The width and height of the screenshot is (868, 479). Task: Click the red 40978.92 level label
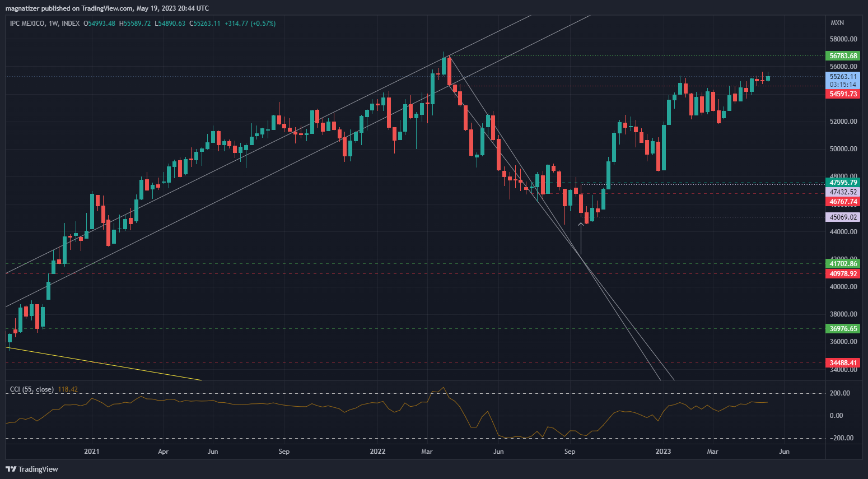[x=843, y=274]
